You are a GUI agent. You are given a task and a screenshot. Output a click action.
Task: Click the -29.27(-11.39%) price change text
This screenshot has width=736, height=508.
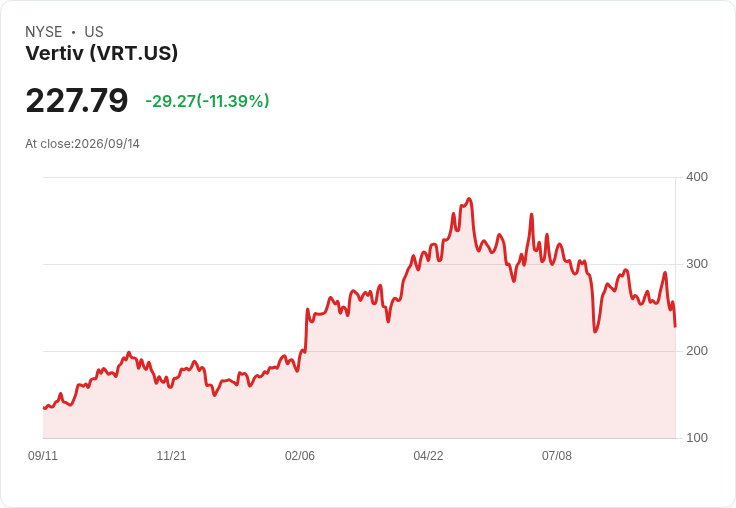tap(207, 101)
